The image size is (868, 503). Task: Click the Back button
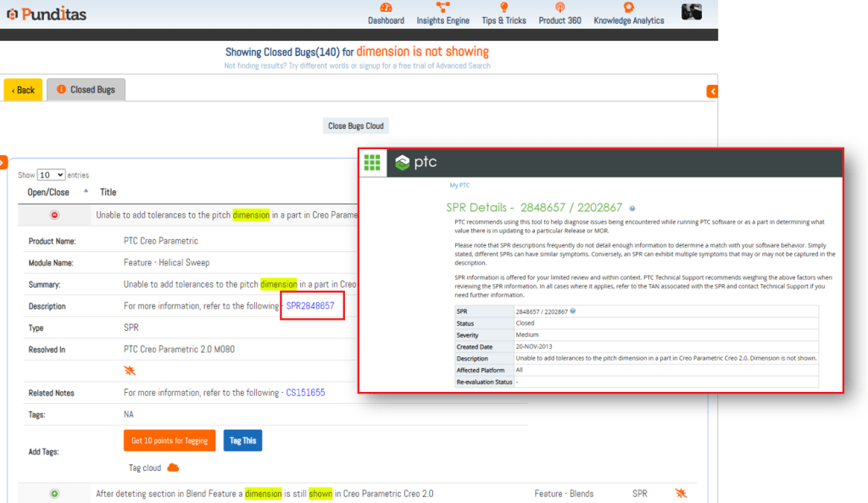pos(23,90)
